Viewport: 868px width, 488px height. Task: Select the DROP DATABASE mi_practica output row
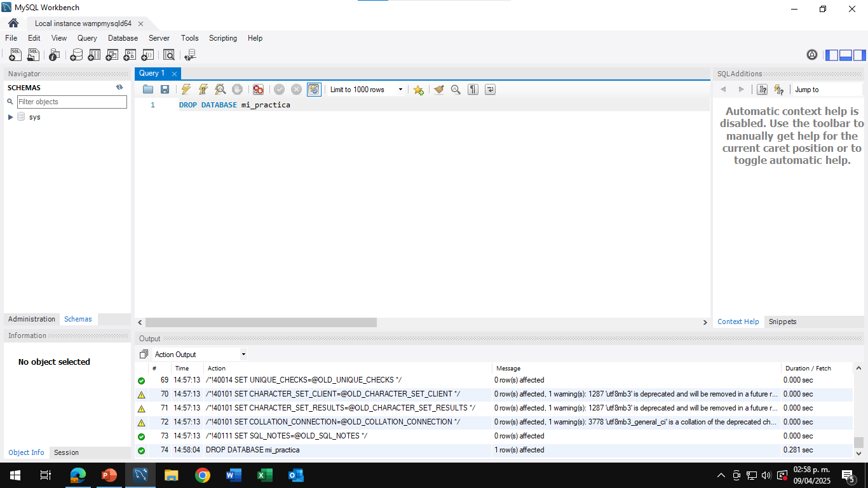(494, 450)
